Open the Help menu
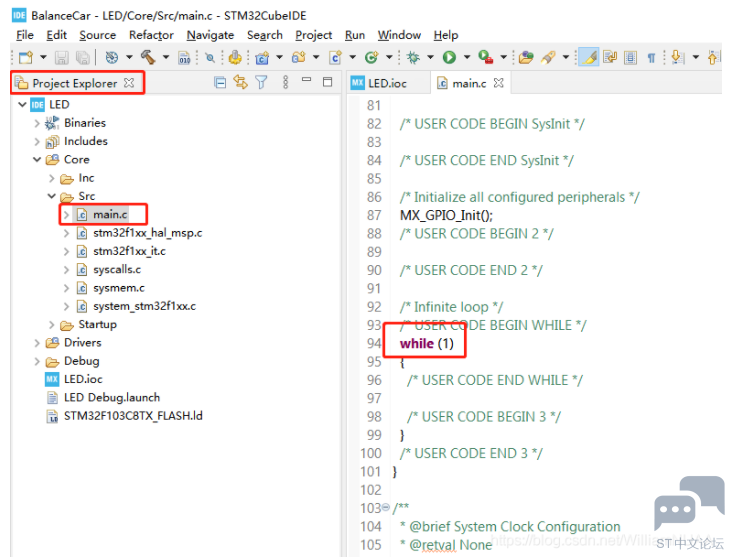733x559 pixels. (x=446, y=35)
